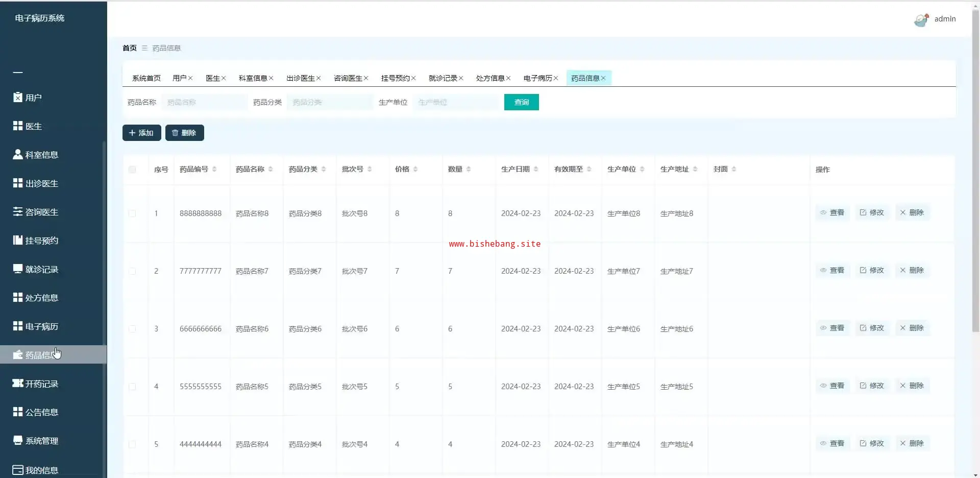Image resolution: width=980 pixels, height=478 pixels.
Task: Check the checkbox for row 1
Action: click(132, 213)
